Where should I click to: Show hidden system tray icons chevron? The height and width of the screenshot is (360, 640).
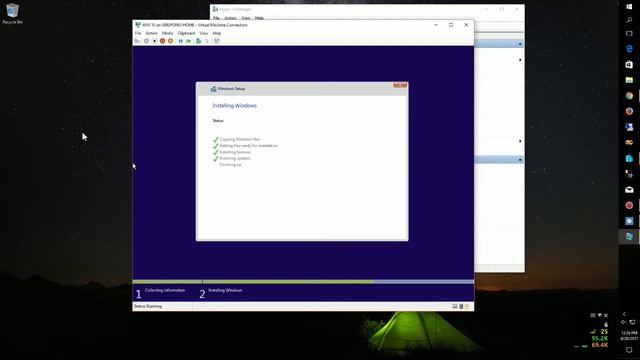[x=624, y=314]
